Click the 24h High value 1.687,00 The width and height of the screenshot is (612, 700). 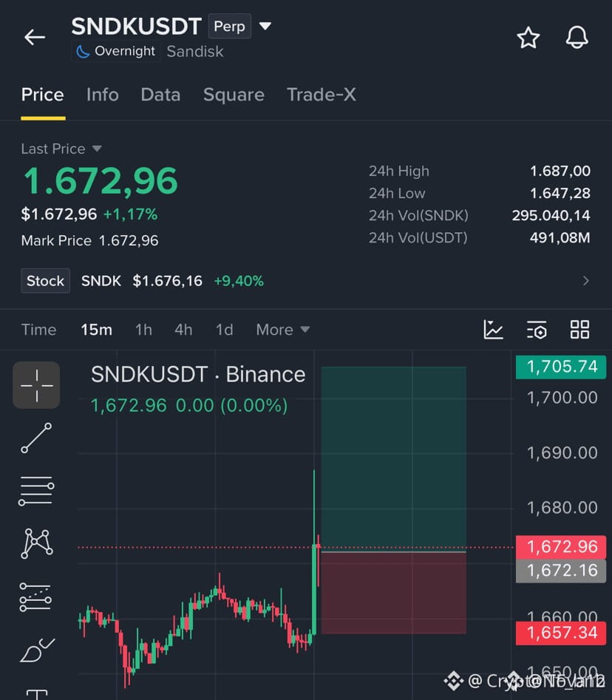point(560,171)
